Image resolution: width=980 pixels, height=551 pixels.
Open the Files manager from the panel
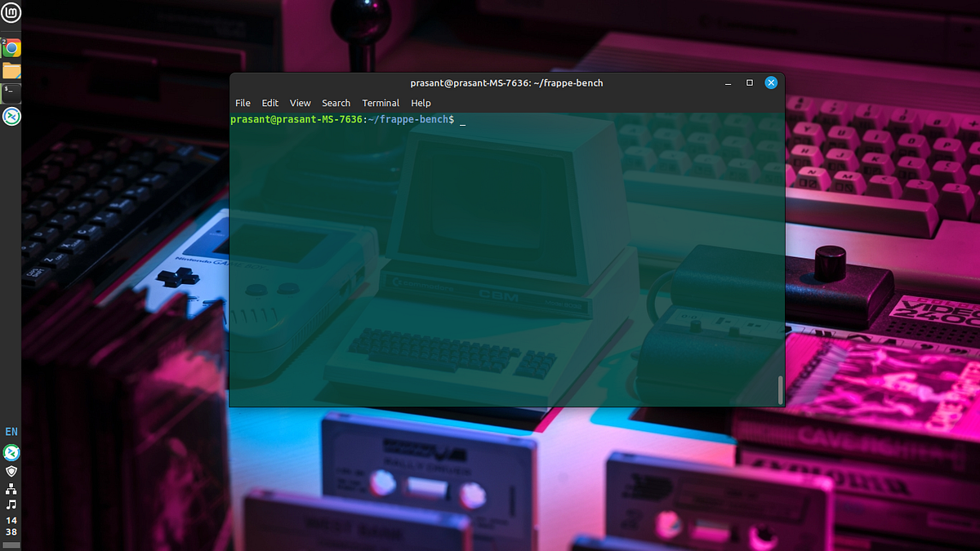point(10,69)
